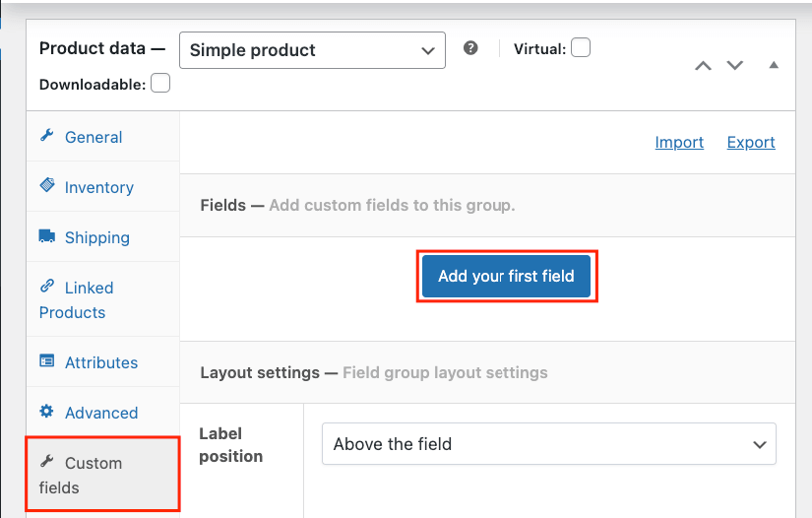The width and height of the screenshot is (812, 518).
Task: Click the Export link
Action: 751,142
